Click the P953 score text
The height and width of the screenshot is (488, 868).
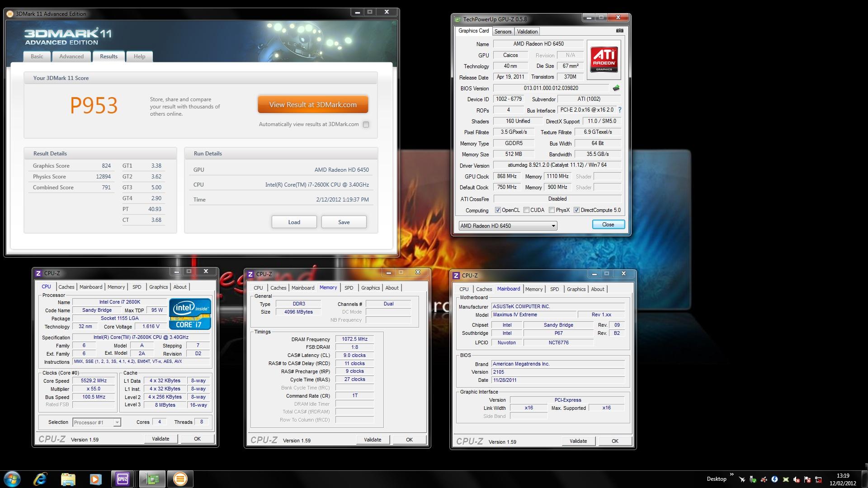point(94,105)
